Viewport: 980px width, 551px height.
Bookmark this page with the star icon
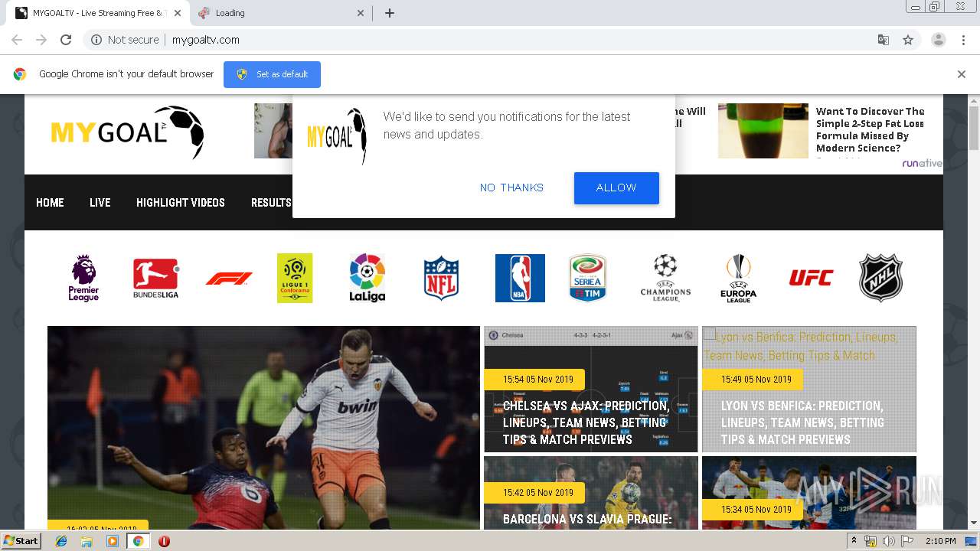click(908, 40)
